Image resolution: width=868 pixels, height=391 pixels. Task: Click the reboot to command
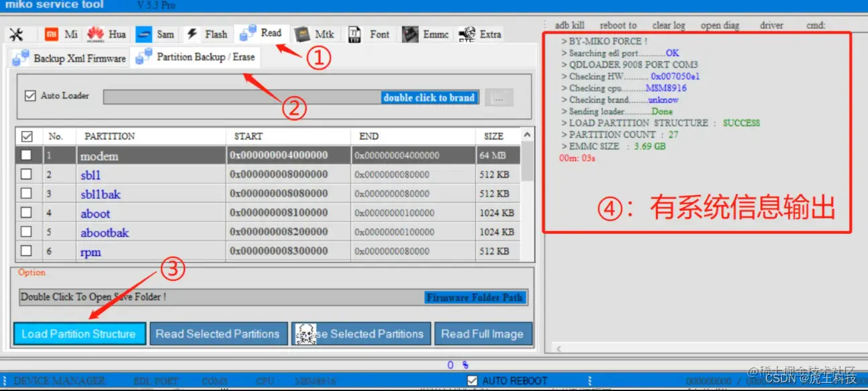(x=617, y=26)
